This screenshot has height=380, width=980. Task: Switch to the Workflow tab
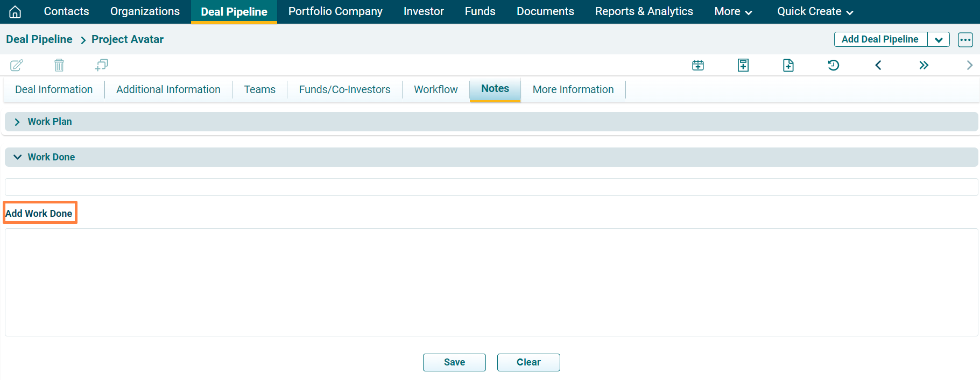click(x=435, y=89)
